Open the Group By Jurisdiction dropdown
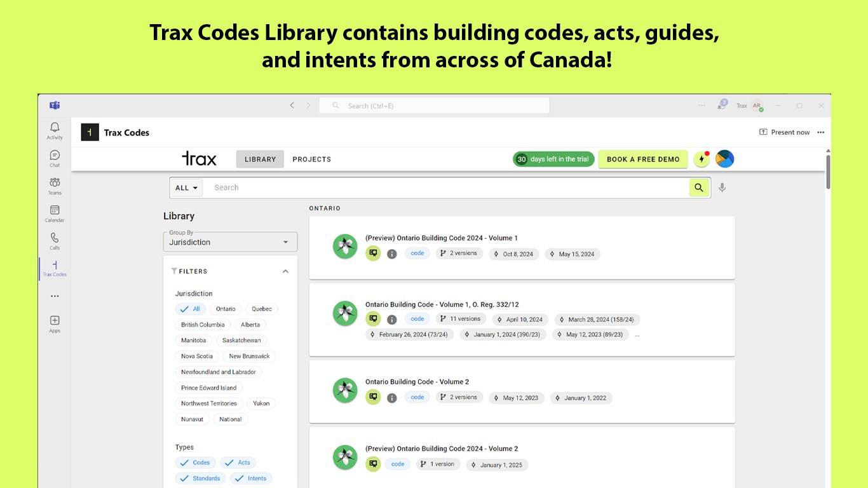The width and height of the screenshot is (868, 488). 230,241
